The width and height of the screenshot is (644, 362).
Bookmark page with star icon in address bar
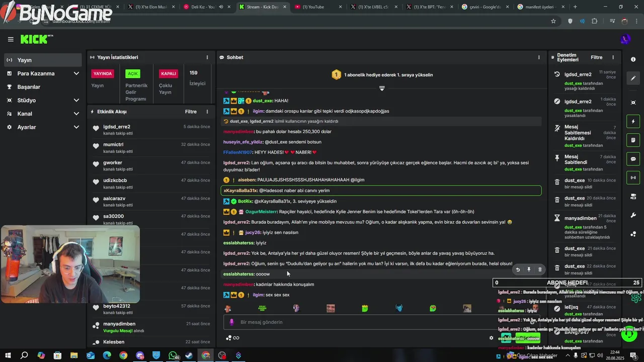[553, 21]
